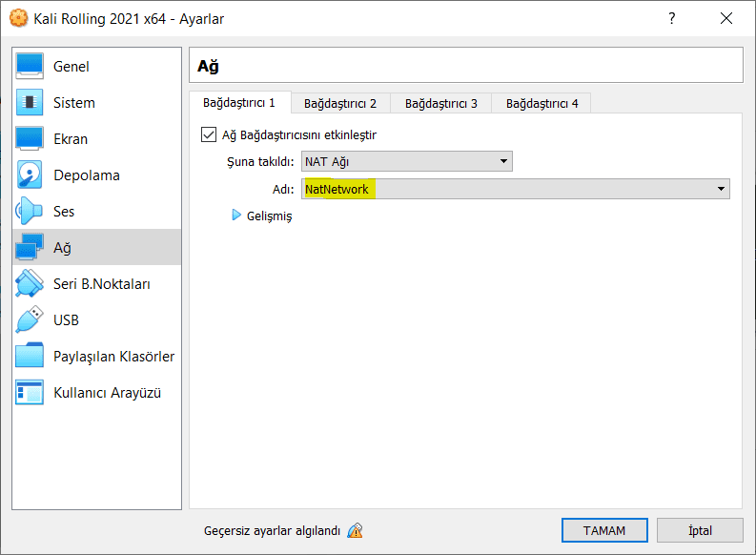Click the TAMAM button
The width and height of the screenshot is (756, 555).
point(604,531)
